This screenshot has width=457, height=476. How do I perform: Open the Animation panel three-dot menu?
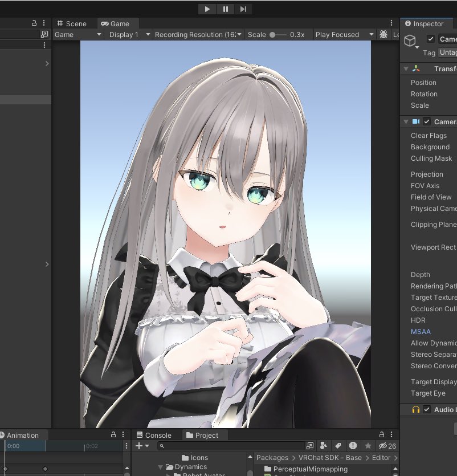123,434
